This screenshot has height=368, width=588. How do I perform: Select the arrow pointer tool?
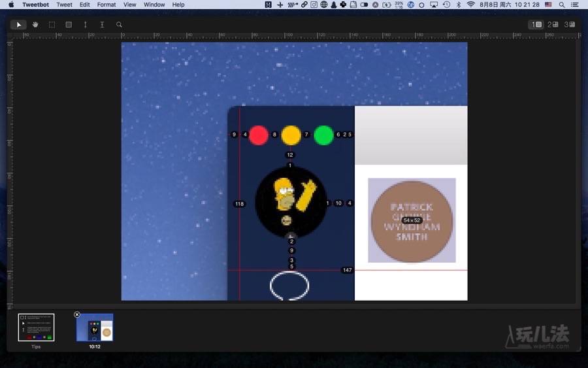click(18, 25)
